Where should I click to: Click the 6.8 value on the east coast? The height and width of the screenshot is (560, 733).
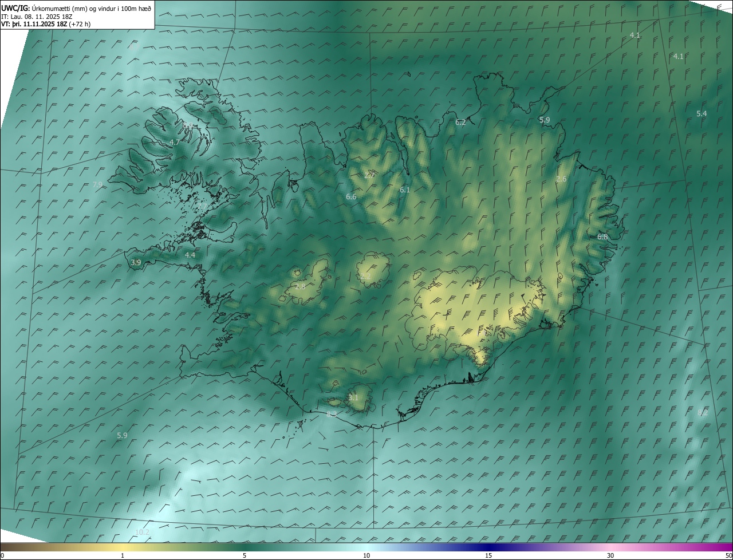pos(602,237)
